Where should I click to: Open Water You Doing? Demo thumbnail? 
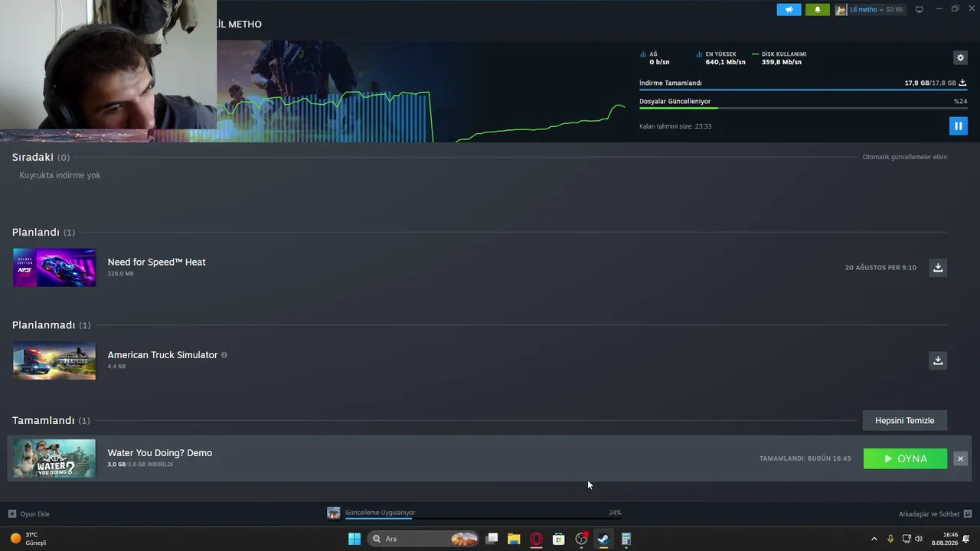pos(54,458)
